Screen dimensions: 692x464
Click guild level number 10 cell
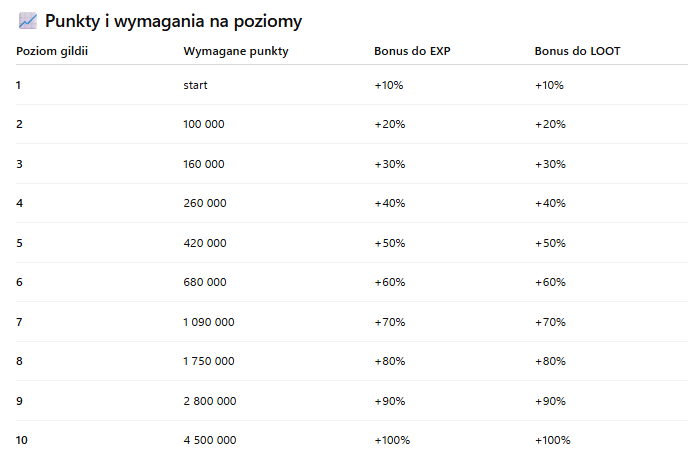click(22, 440)
